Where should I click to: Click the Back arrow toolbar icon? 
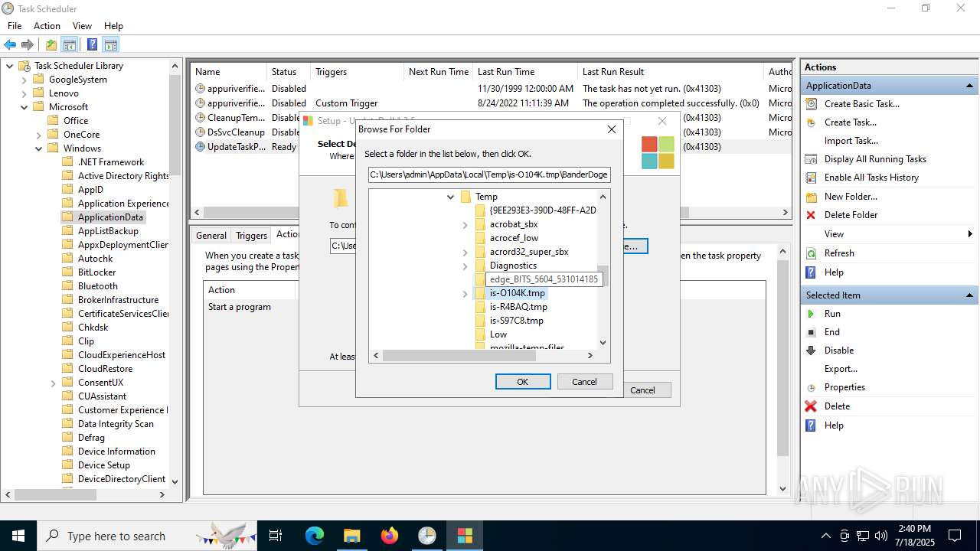tap(10, 44)
